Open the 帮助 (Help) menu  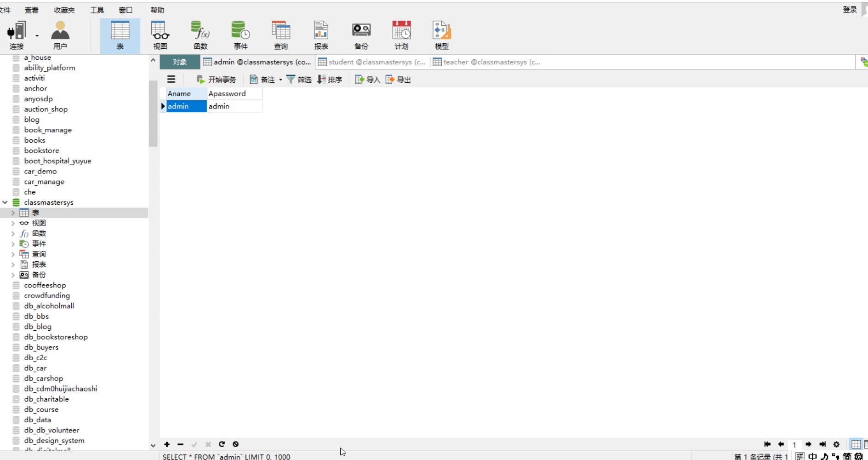(x=157, y=10)
